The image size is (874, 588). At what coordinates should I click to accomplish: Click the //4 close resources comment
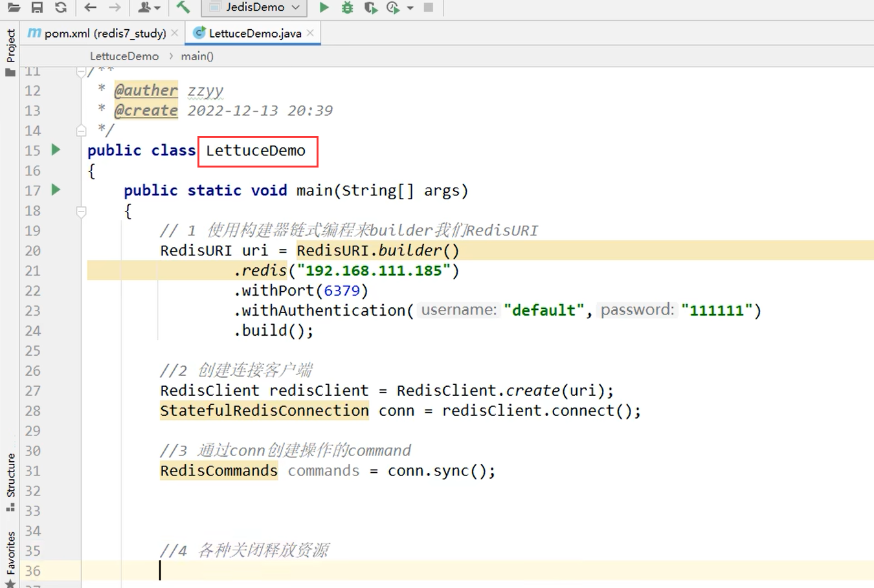[244, 550]
